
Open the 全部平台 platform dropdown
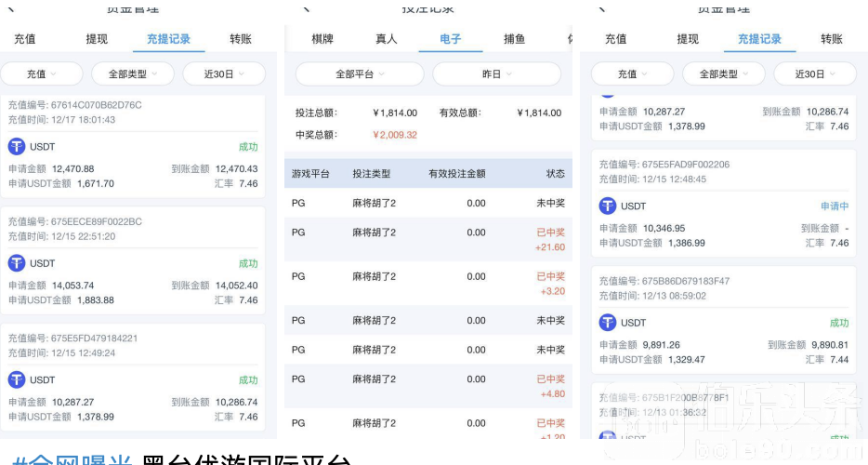point(359,74)
